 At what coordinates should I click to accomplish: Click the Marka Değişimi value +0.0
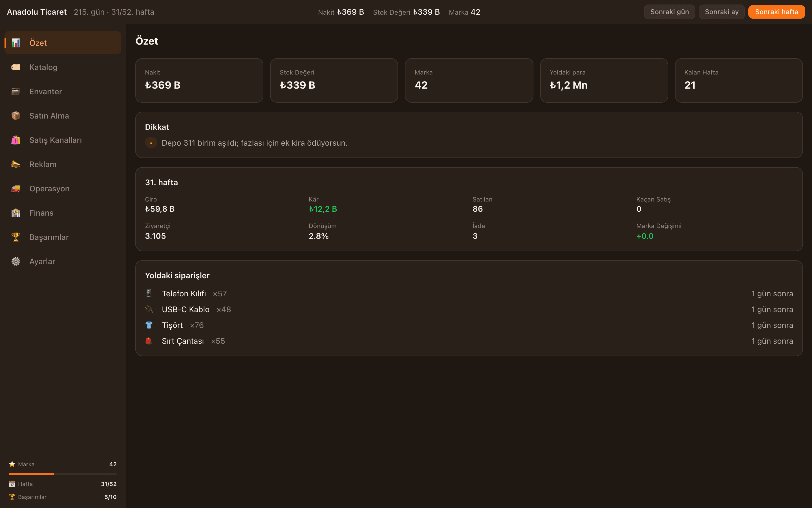(645, 236)
